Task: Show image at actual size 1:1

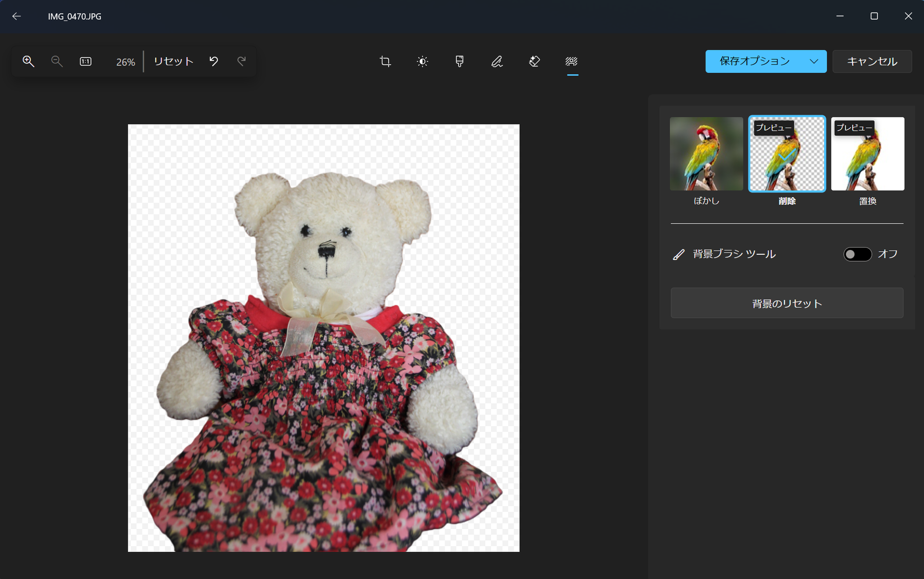Action: click(x=85, y=61)
